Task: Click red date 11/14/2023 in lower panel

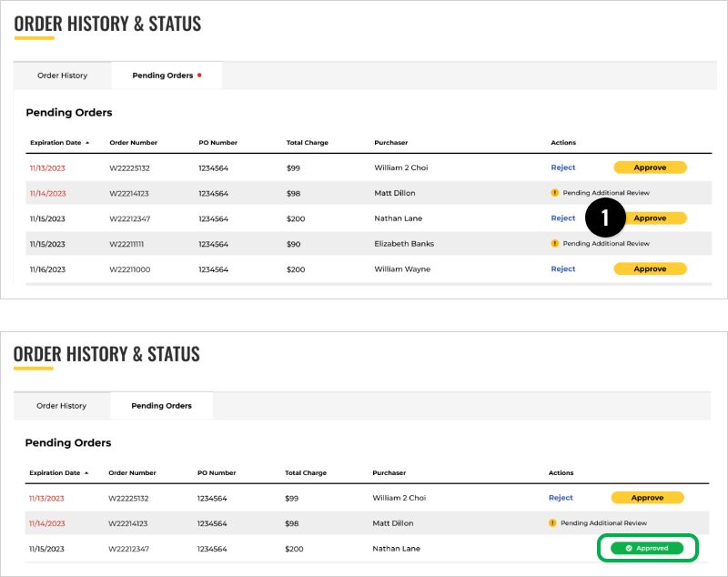Action: click(47, 523)
